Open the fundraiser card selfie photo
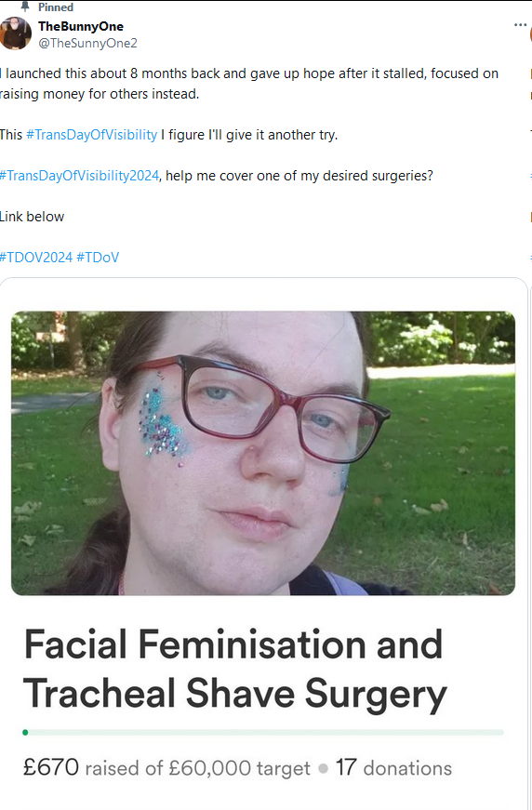Image resolution: width=532 pixels, height=810 pixels. click(x=263, y=453)
